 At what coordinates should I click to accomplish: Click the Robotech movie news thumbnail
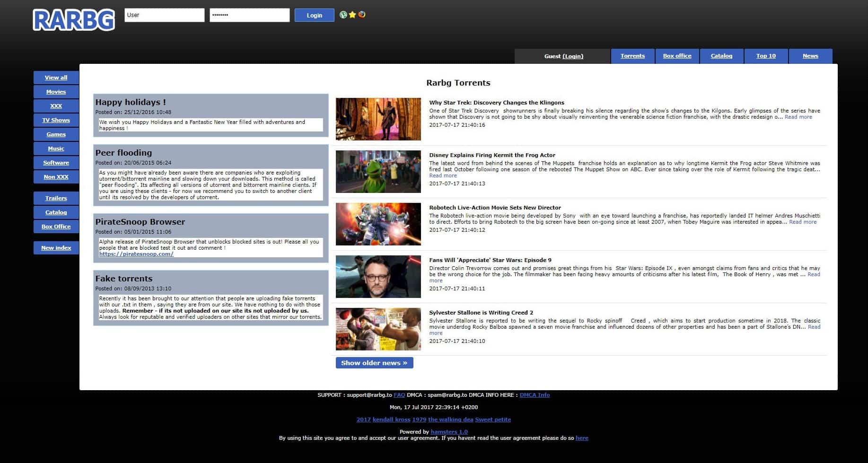tap(378, 224)
